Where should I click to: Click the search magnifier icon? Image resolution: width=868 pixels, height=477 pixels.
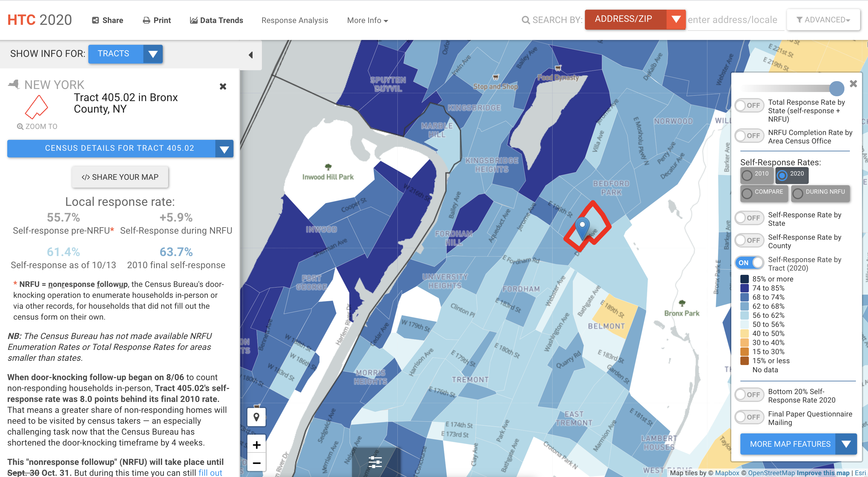coord(525,20)
